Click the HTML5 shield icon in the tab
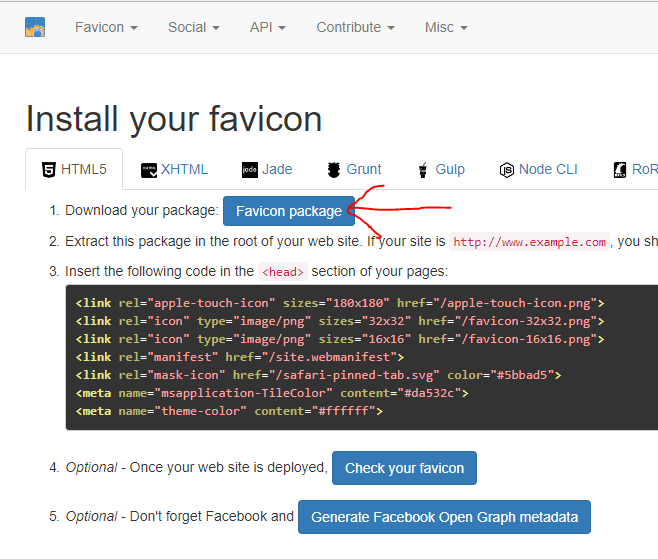Screen dimensions: 658x559 coord(49,170)
